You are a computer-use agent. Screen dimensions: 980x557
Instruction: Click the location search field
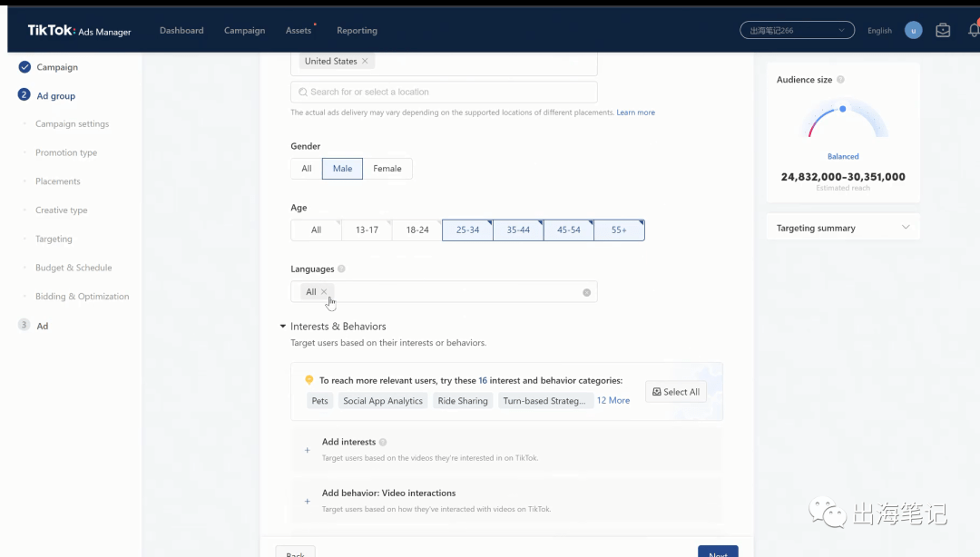pos(444,92)
